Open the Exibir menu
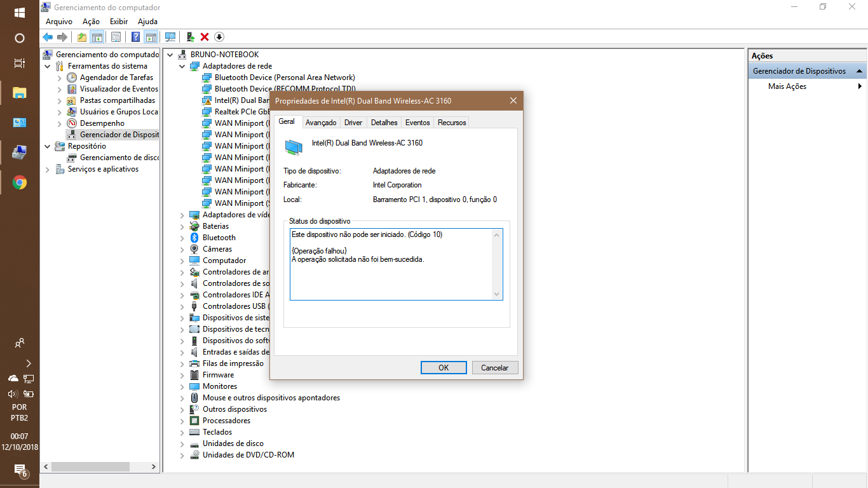This screenshot has width=868, height=488. point(119,22)
